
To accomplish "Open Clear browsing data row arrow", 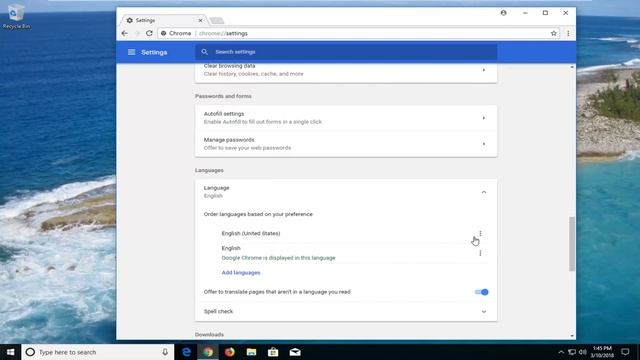I will pyautogui.click(x=484, y=70).
